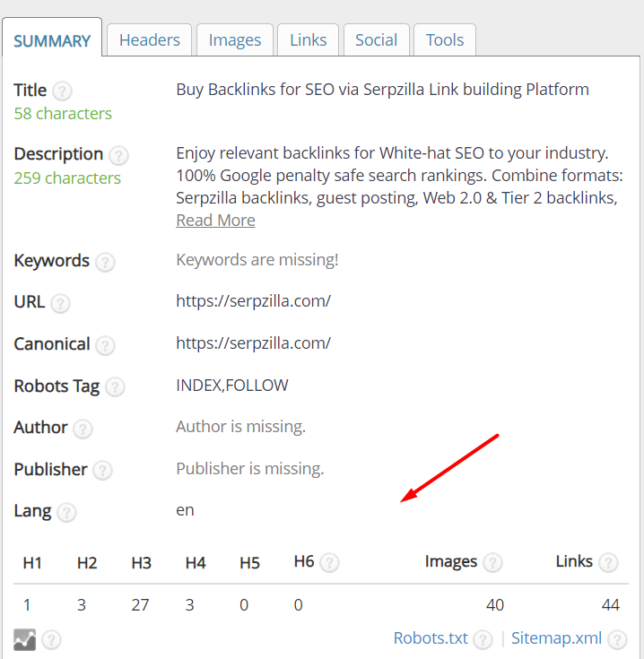The image size is (644, 659).
Task: Open help icon next to Title
Action: 62,91
